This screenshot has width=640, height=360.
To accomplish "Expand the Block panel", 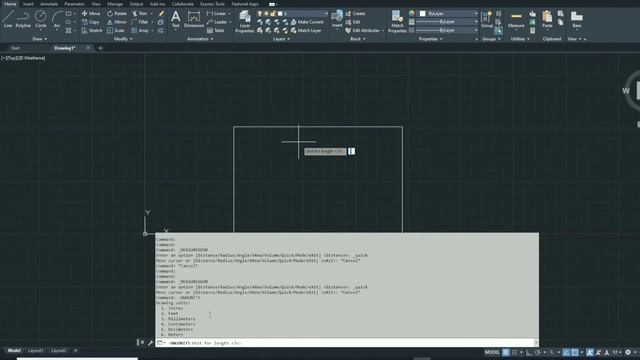I will tap(358, 39).
